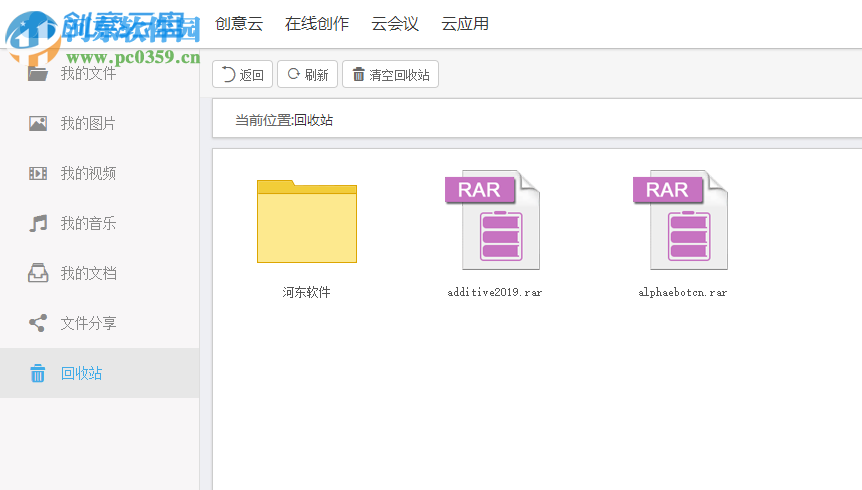Open 我的图片 sidebar entry
862x490 pixels.
tap(88, 123)
